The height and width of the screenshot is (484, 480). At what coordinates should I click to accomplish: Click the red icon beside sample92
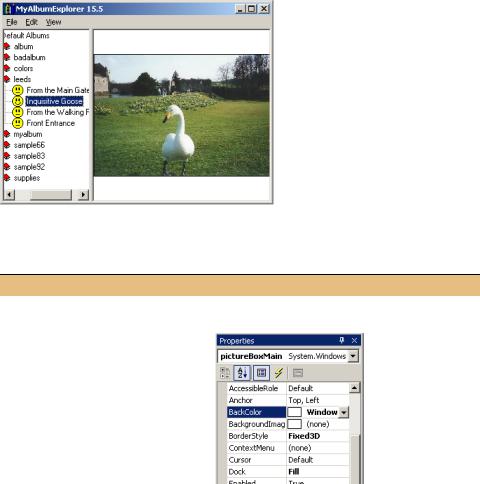pyautogui.click(x=7, y=167)
